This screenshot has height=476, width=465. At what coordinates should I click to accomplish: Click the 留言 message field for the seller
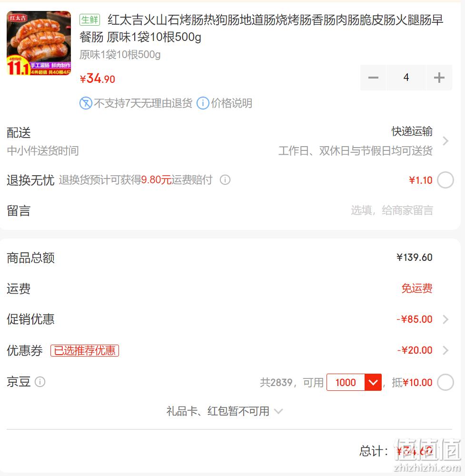(392, 210)
